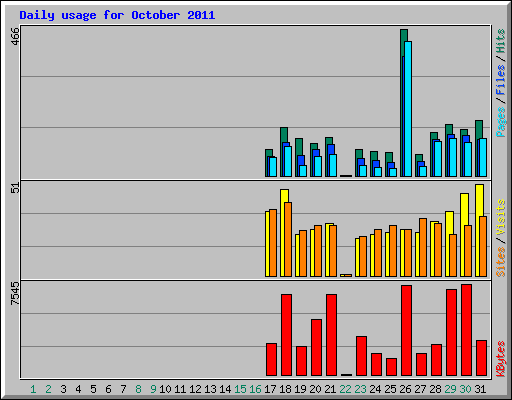Image resolution: width=512 pixels, height=400 pixels.
Task: Click day 10 on the x-axis
Action: click(165, 389)
